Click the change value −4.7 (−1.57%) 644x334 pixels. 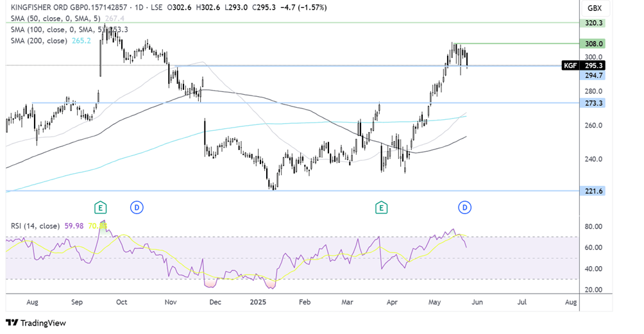303,8
